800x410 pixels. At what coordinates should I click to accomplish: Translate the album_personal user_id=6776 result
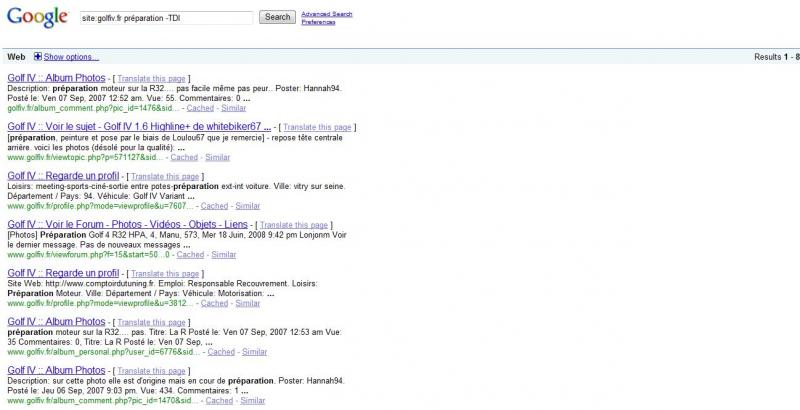click(x=152, y=322)
